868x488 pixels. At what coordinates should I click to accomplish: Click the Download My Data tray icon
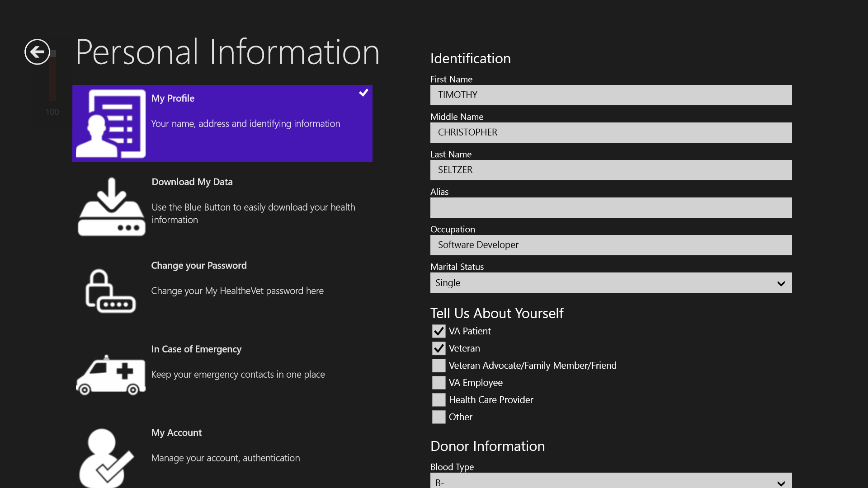pos(111,207)
